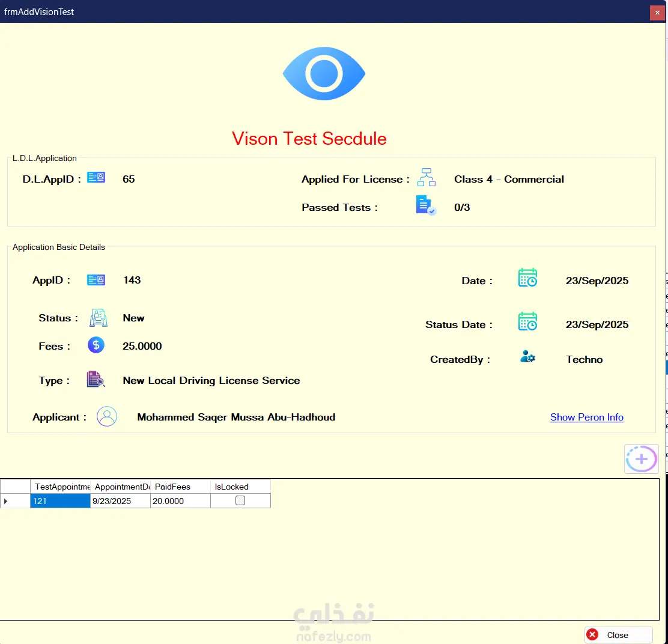Screen dimensions: 668x644
Task: Click the dollar Fees icon
Action: (96, 345)
